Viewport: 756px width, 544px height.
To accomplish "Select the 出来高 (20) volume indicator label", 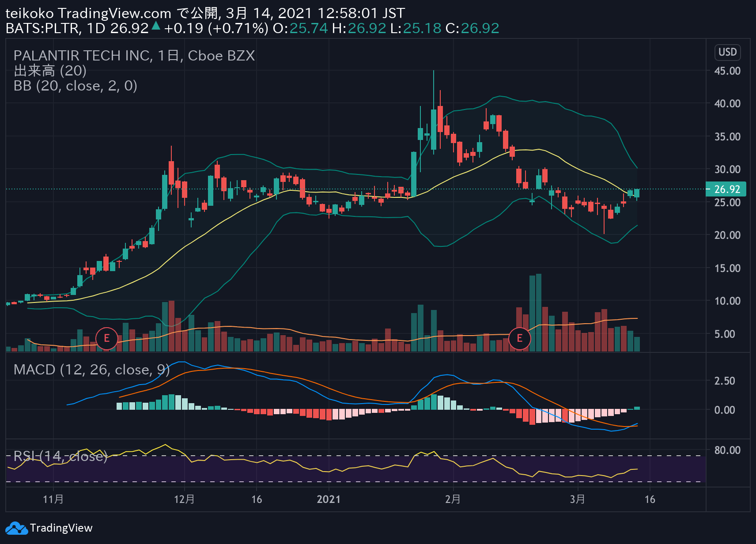I will (50, 71).
